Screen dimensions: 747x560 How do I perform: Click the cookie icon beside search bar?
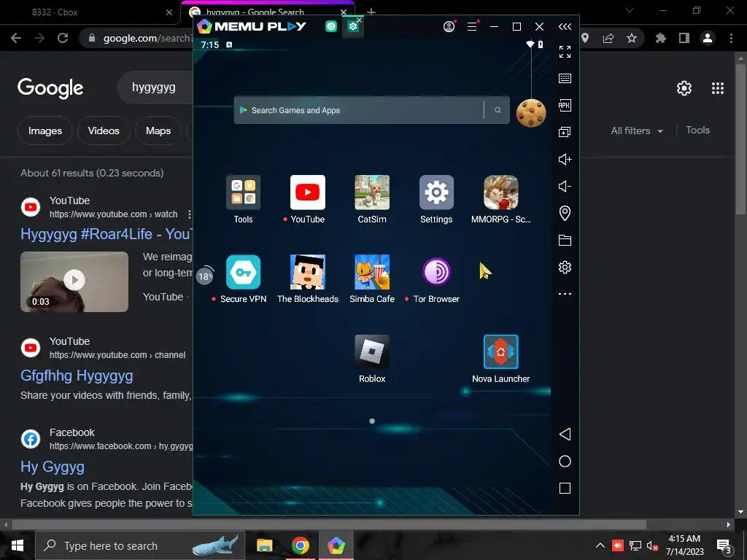pos(531,113)
